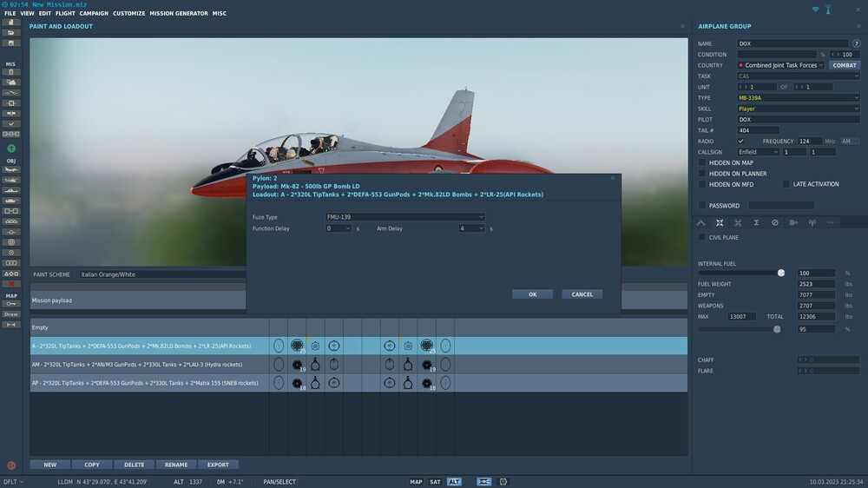The height and width of the screenshot is (488, 868).
Task: Select the airplane group icon under OBJ
Action: tap(11, 169)
